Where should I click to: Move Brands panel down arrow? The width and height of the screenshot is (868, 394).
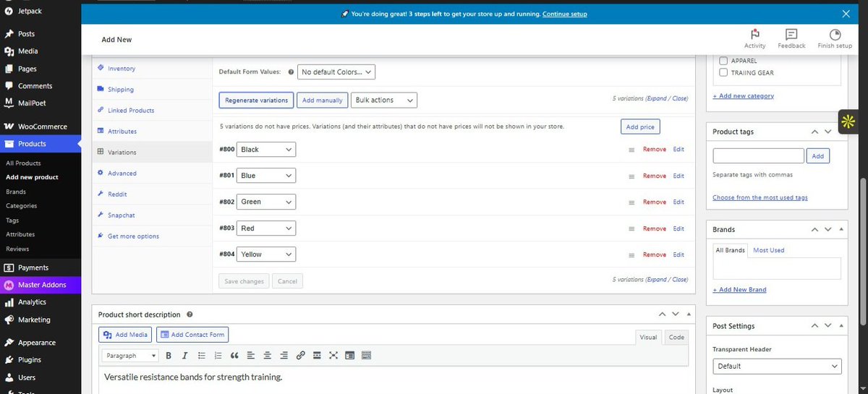click(828, 229)
